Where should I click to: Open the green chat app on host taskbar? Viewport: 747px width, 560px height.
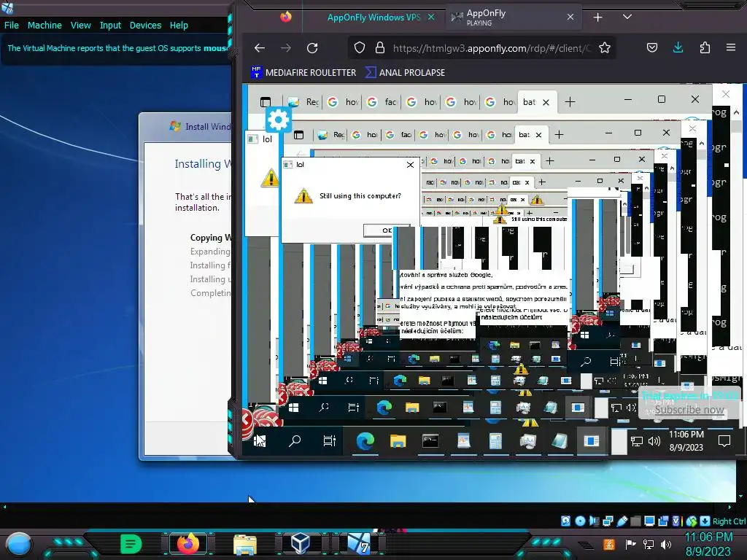131,544
